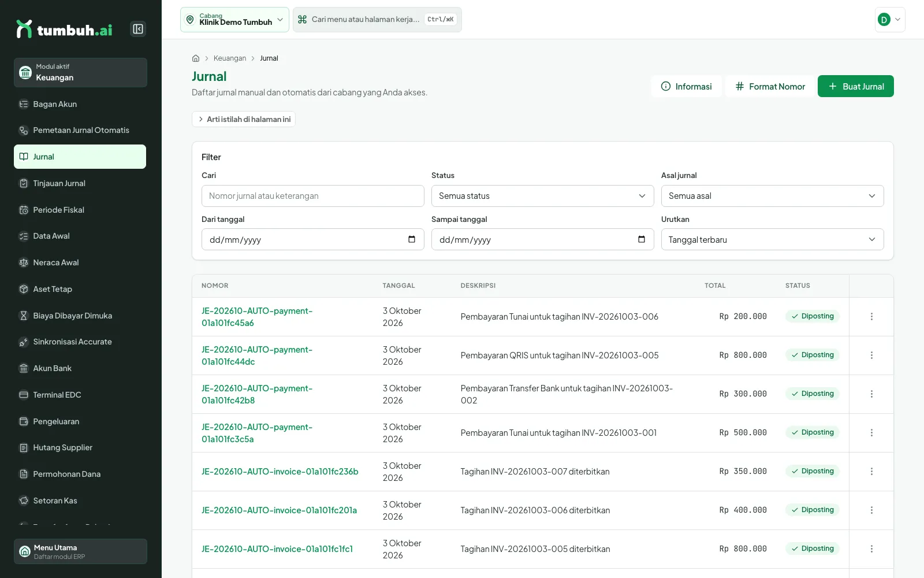
Task: Open Menu Utama daftar modul ERP
Action: (x=80, y=551)
